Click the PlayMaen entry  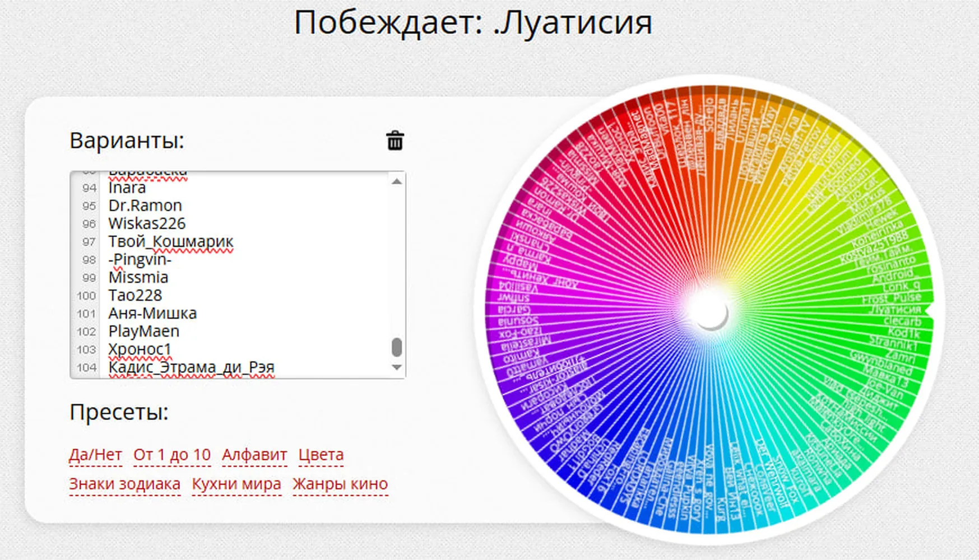tap(144, 331)
